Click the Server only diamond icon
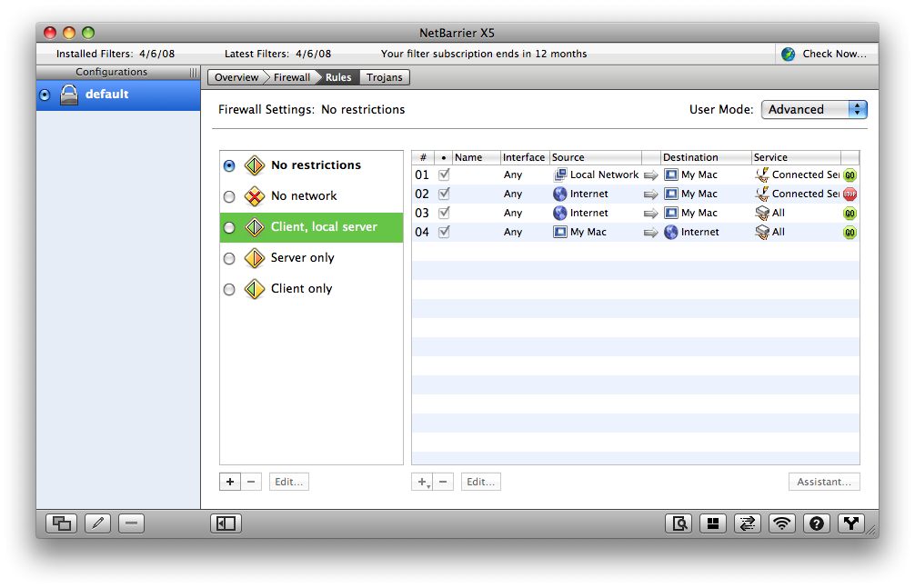Screen dimensions: 915x588 pos(255,258)
